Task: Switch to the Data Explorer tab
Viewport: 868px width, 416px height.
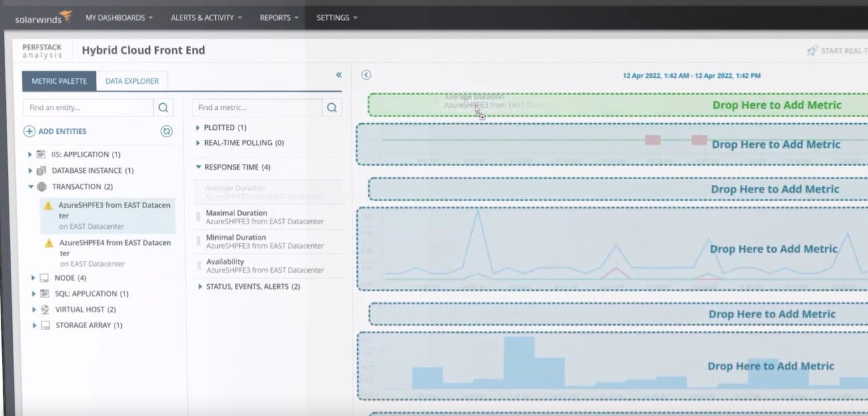Action: 132,81
